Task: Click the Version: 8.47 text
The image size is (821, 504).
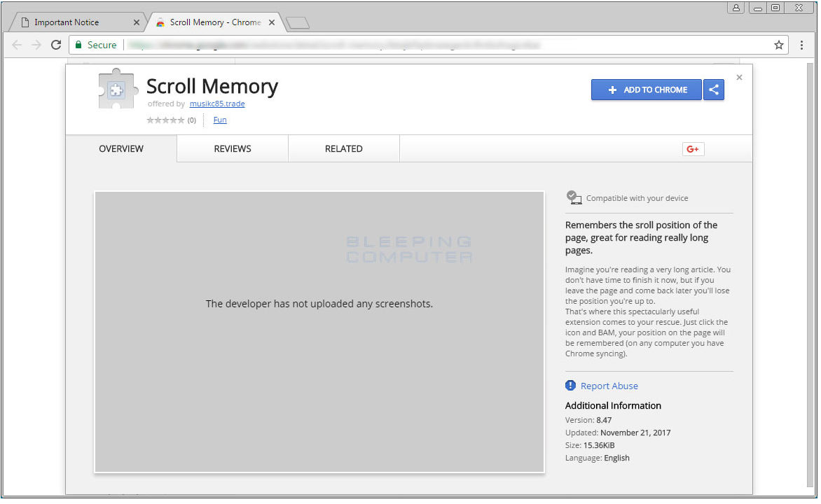Action: [588, 420]
